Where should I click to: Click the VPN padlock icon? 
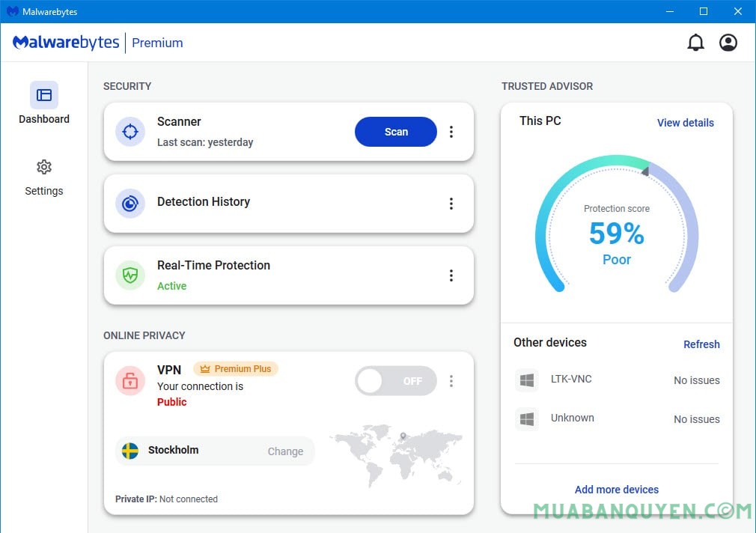130,380
